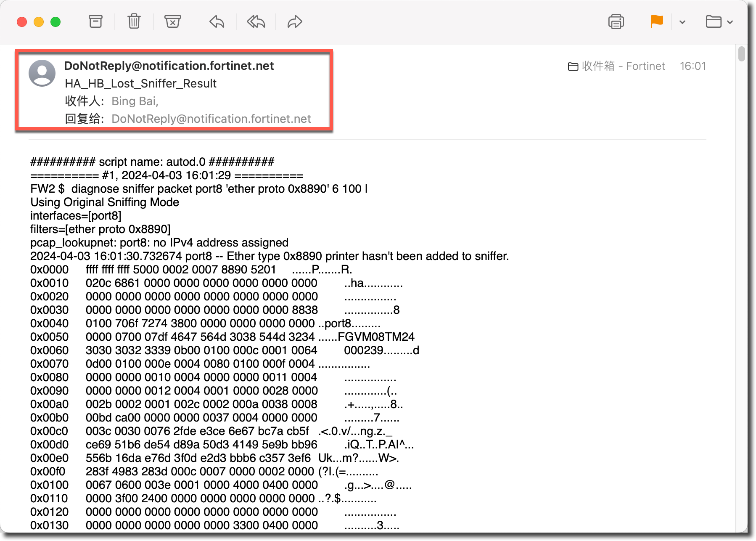This screenshot has height=541, width=756.
Task: Click the sender's avatar picture
Action: click(42, 73)
